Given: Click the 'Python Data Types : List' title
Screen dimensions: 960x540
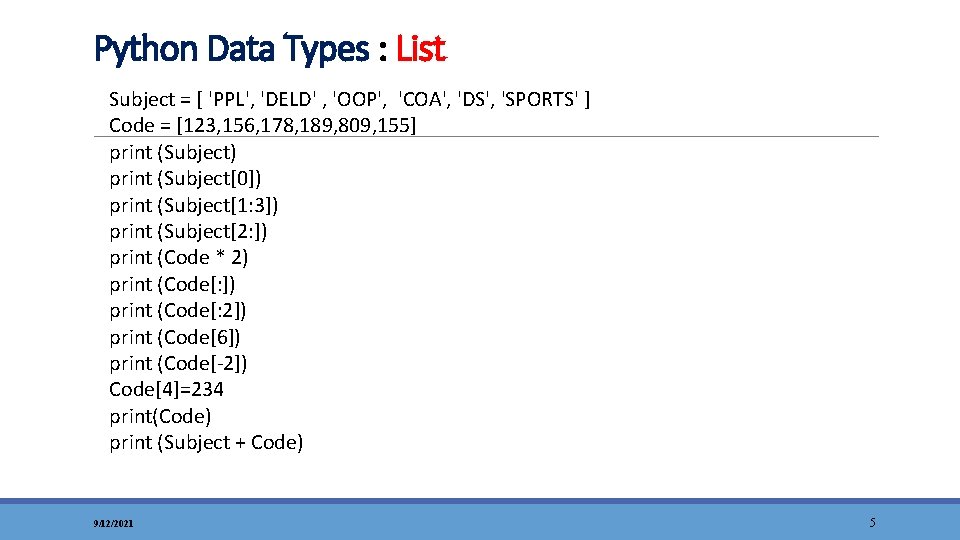Looking at the screenshot, I should click(270, 49).
